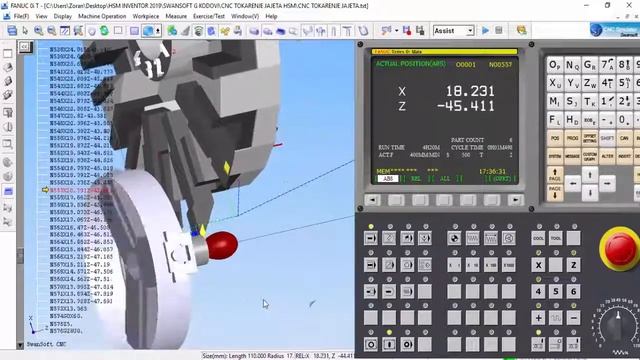Open dropdown arrow beside the tool-path icon

click(396, 31)
